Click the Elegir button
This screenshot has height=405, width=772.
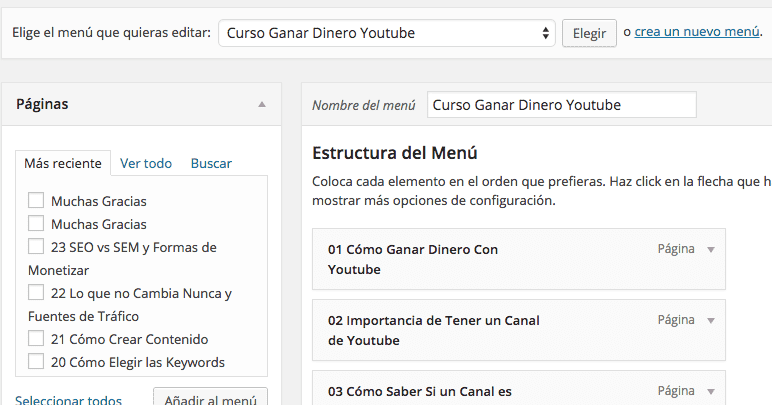589,33
